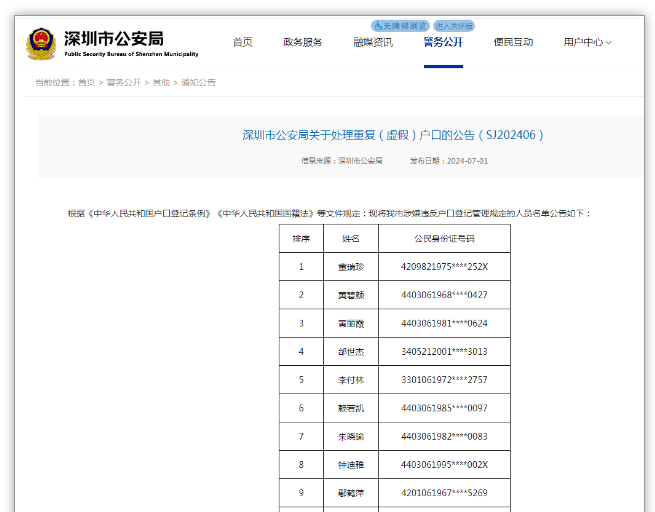Click ID number 4403061982****0083
Viewport: 655px width, 512px height.
tap(444, 436)
